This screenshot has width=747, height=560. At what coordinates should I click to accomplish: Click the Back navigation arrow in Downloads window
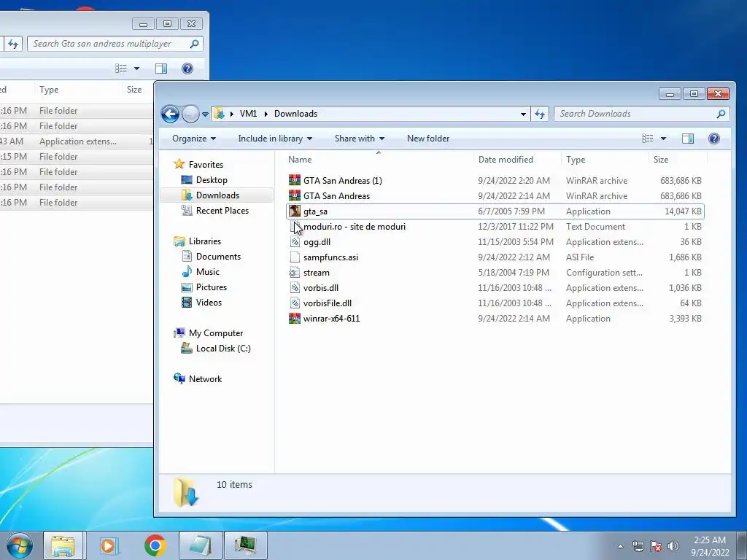[x=170, y=114]
